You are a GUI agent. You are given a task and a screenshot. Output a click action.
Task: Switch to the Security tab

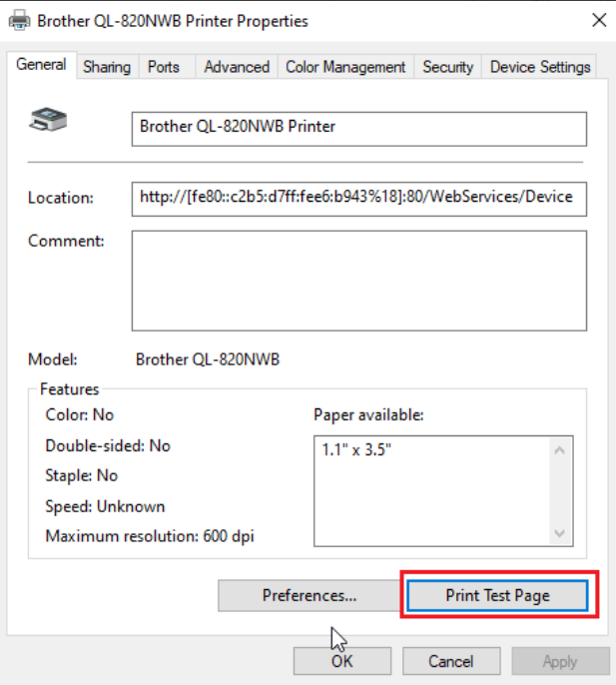(448, 67)
